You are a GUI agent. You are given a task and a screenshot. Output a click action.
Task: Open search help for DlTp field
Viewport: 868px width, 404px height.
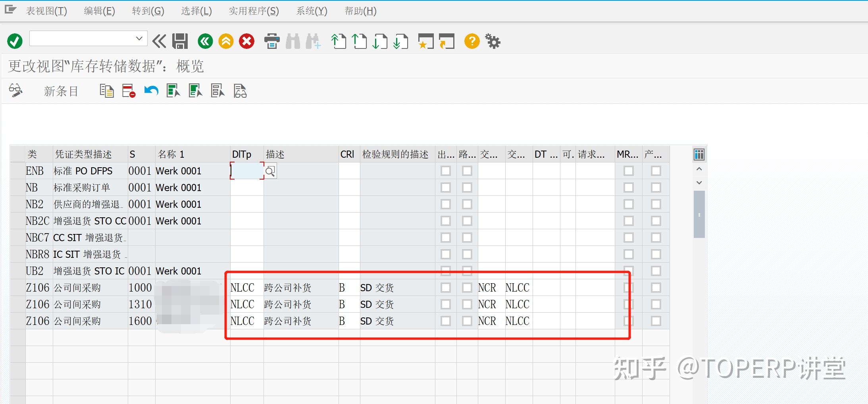coord(271,170)
